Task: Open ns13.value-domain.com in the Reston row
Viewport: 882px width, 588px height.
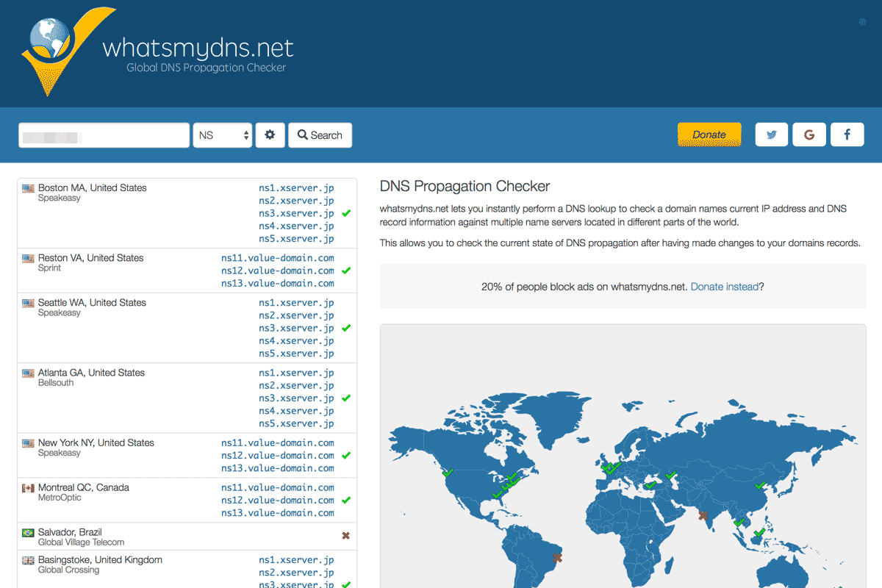Action: [278, 284]
